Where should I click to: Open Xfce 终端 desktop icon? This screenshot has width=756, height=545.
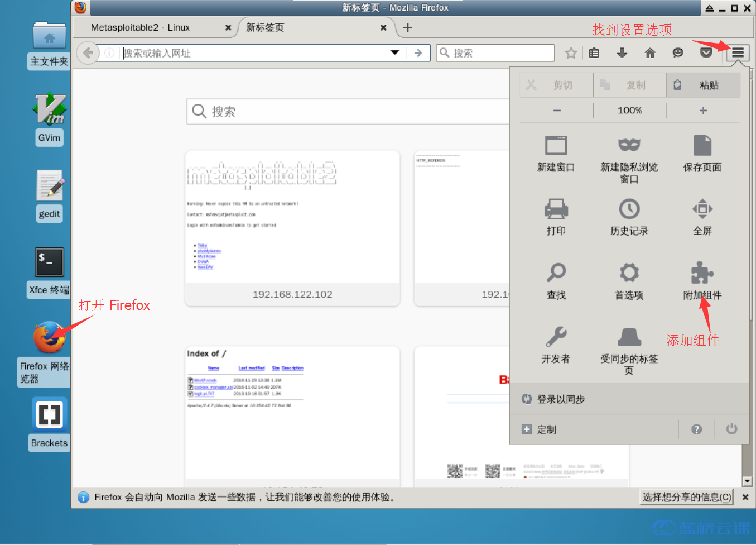[x=49, y=272]
